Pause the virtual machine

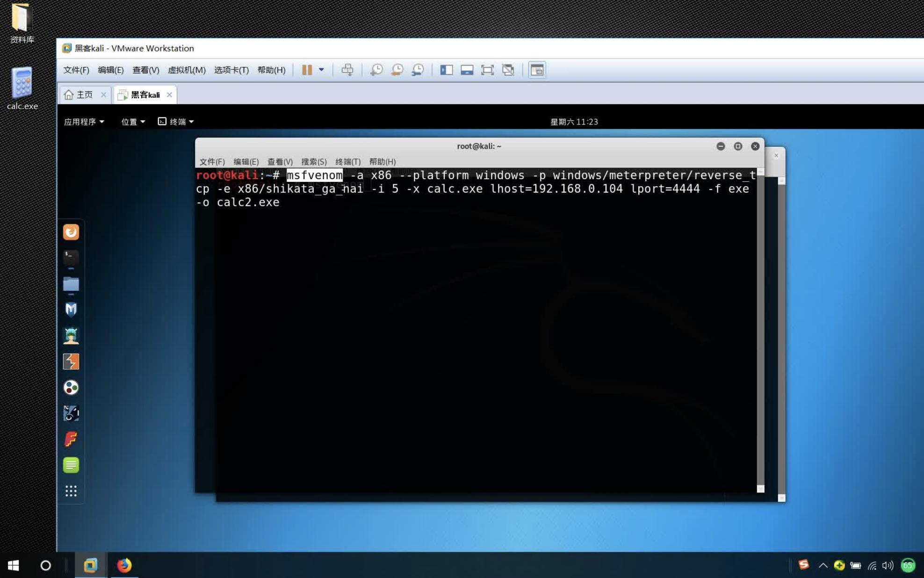pos(307,70)
